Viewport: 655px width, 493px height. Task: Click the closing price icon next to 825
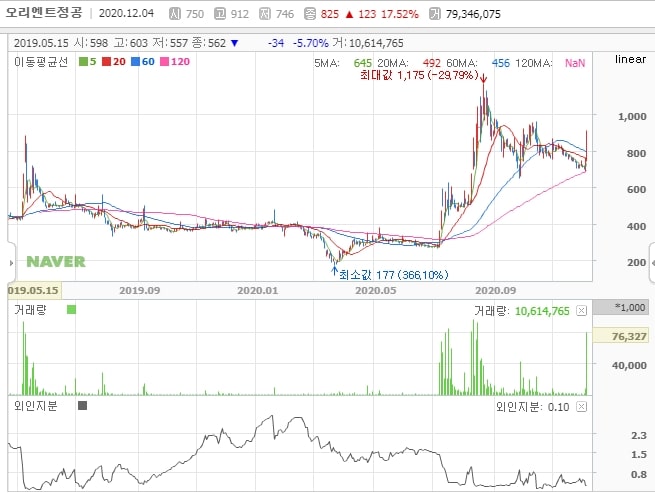click(x=310, y=14)
